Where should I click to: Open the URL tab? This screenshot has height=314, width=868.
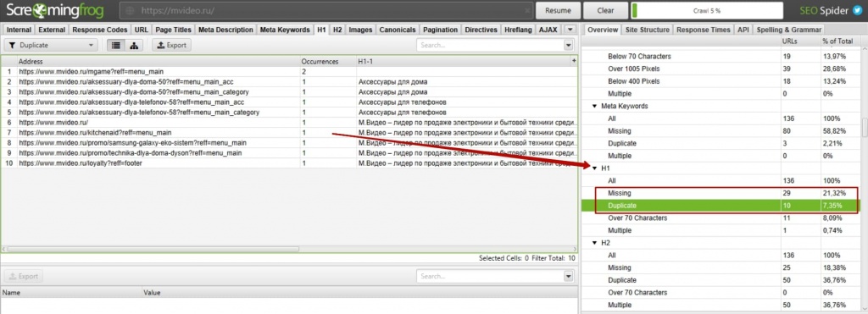click(142, 30)
